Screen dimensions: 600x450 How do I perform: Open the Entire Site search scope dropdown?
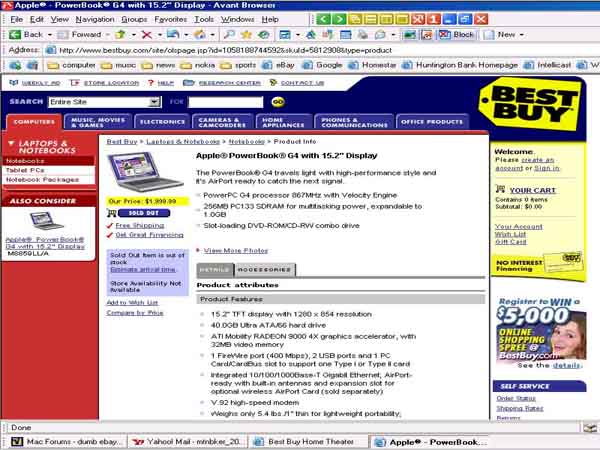(154, 102)
